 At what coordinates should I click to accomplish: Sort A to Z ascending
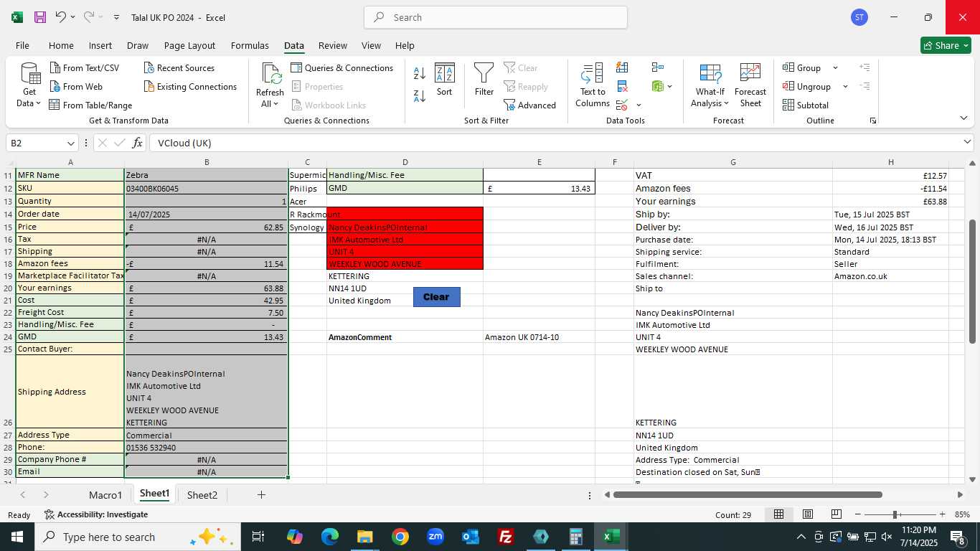[x=420, y=72]
